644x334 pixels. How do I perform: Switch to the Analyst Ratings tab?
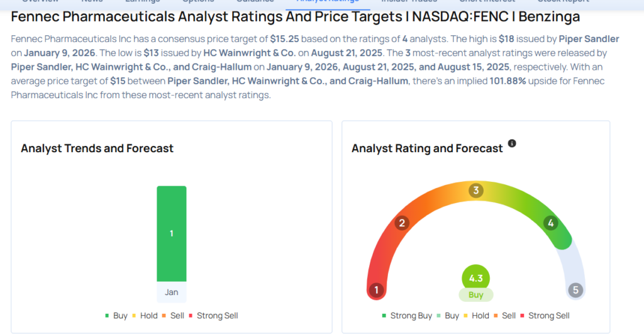tap(327, 1)
